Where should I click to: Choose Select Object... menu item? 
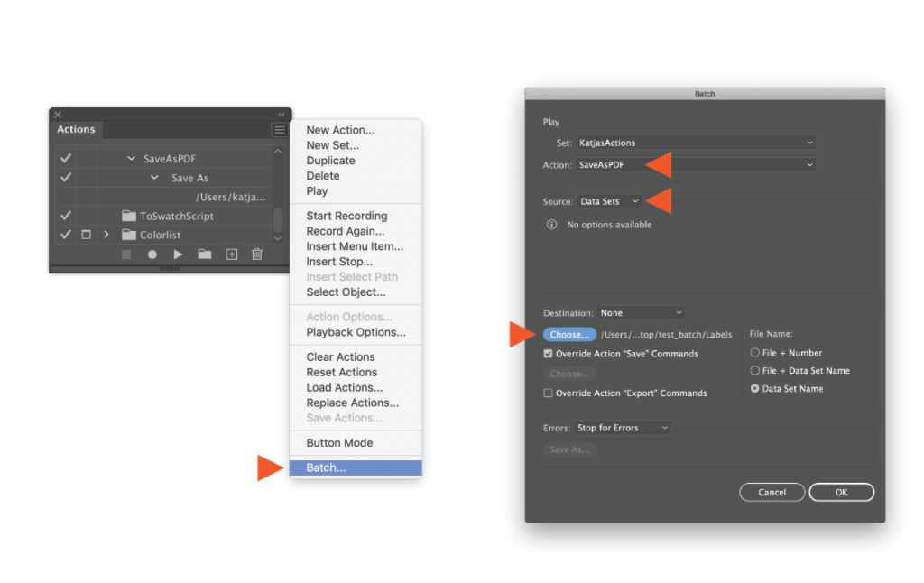346,292
